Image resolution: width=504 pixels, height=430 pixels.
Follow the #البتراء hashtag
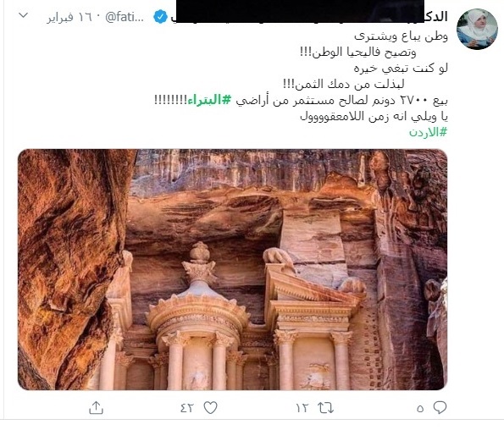(209, 100)
